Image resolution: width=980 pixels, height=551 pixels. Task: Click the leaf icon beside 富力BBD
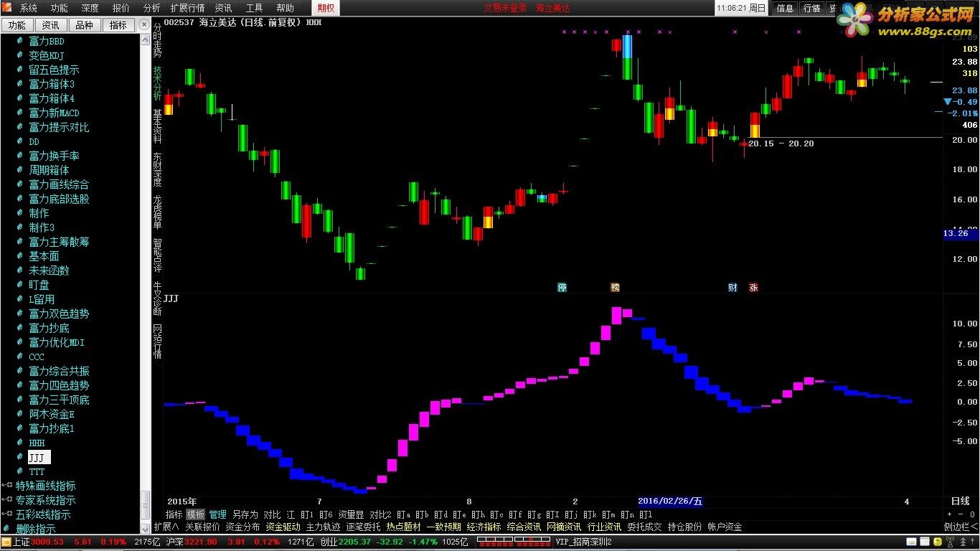tap(20, 41)
